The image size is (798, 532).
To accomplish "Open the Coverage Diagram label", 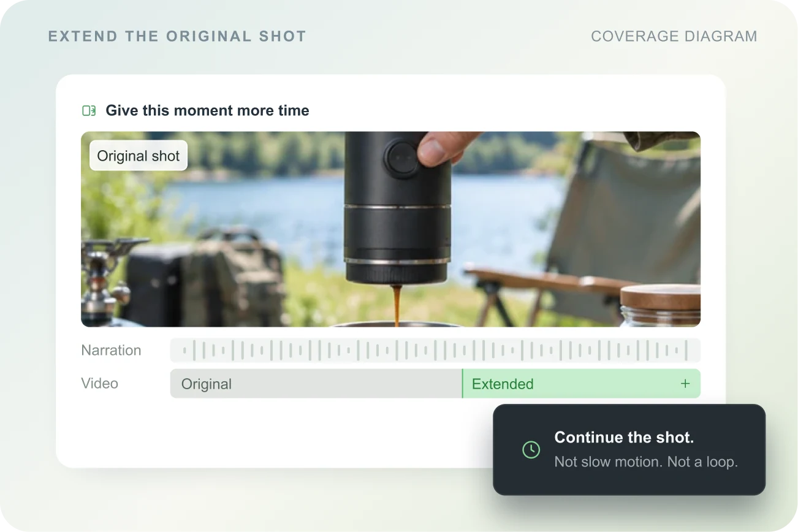I will point(674,36).
